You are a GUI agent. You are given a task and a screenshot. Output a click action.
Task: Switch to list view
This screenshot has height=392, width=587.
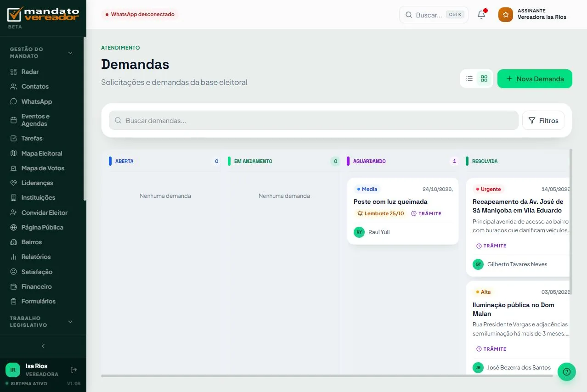pos(469,78)
